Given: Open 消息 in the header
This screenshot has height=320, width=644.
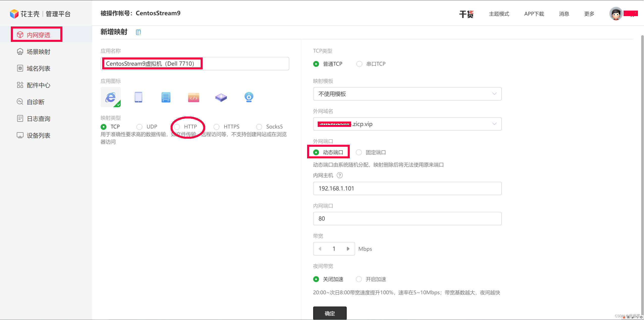Looking at the screenshot, I should tap(564, 14).
